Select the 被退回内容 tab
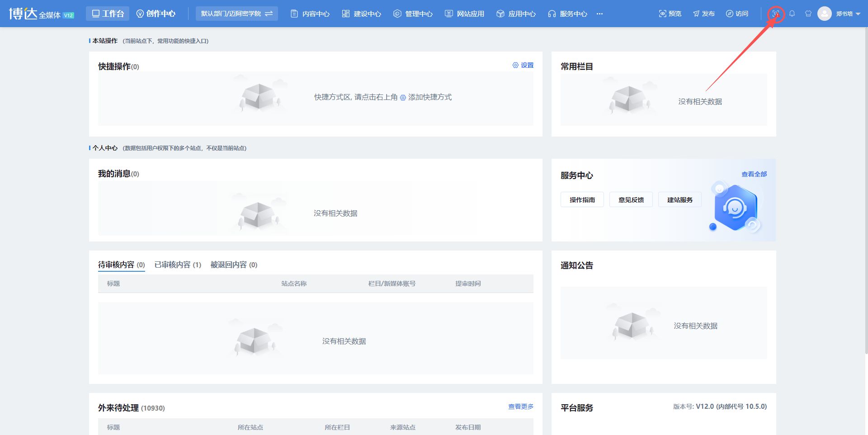The image size is (868, 435). tap(234, 265)
